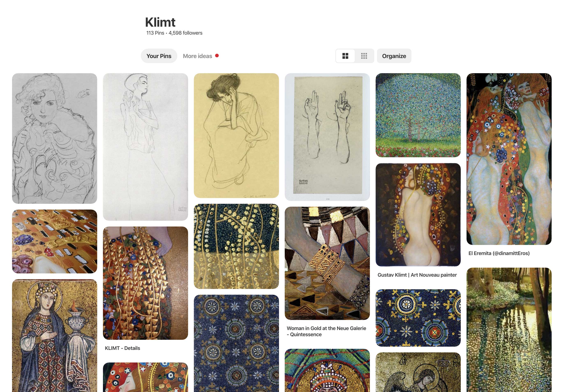Screen dimensions: 564x392
Task: Open the Byzantine saint mosaic pin
Action: click(x=54, y=335)
